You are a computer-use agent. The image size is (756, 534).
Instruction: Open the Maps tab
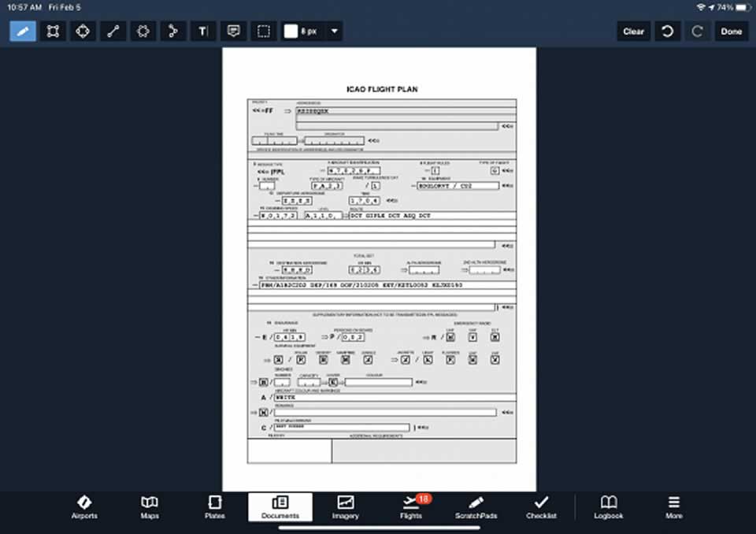(150, 507)
